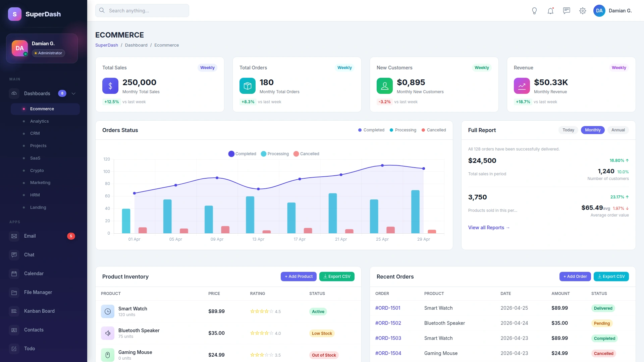This screenshot has width=644, height=362.
Task: Click Weekly badge on Revenue card
Action: [619, 68]
